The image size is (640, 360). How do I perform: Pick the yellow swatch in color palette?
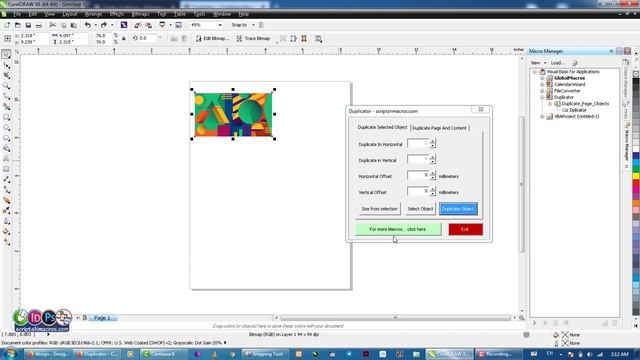[636, 176]
